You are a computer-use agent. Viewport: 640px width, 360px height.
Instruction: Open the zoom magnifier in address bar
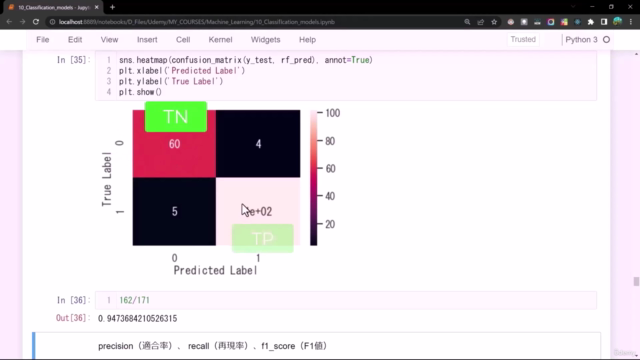tap(467, 22)
